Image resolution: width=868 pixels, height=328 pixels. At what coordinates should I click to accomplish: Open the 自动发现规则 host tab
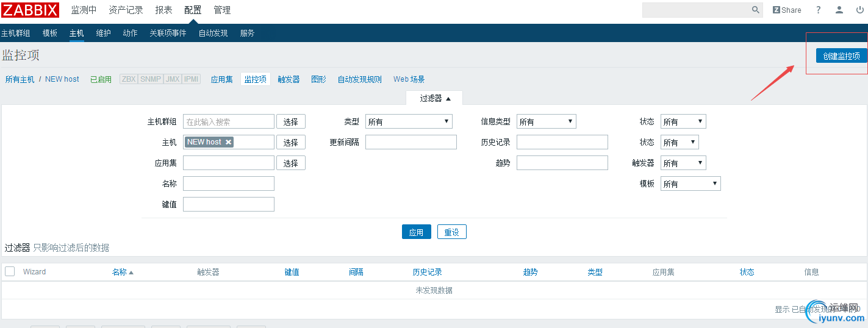tap(360, 79)
